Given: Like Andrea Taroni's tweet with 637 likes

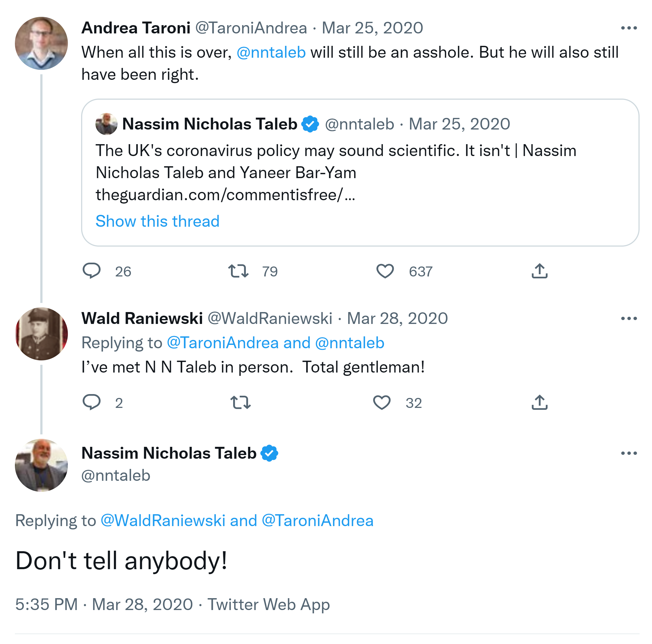Looking at the screenshot, I should click(x=385, y=271).
